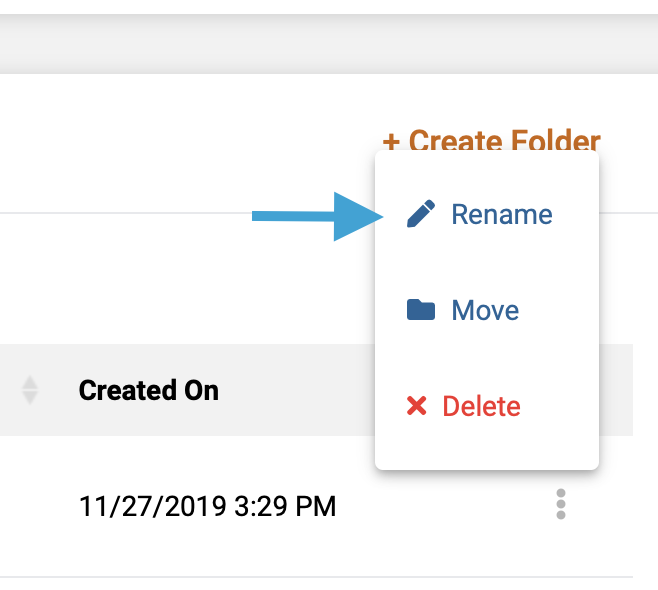
Task: Select the 11/27/2019 3:29 PM date cell
Action: point(208,506)
